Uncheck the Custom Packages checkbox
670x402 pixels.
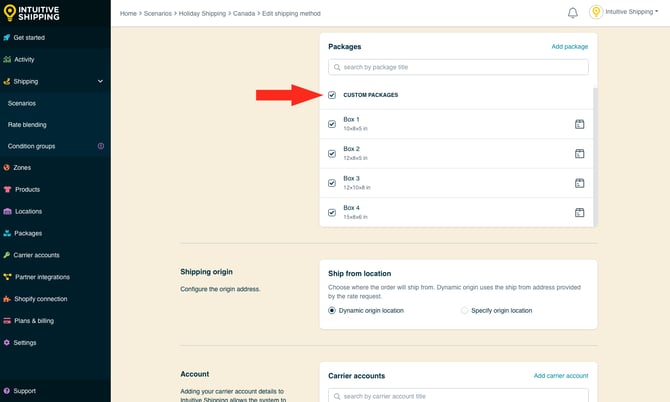(x=332, y=95)
